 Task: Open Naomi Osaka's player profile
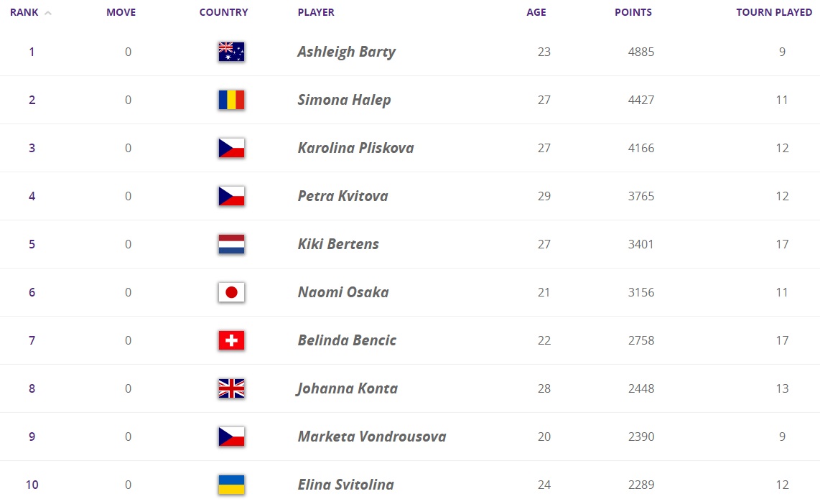343,292
